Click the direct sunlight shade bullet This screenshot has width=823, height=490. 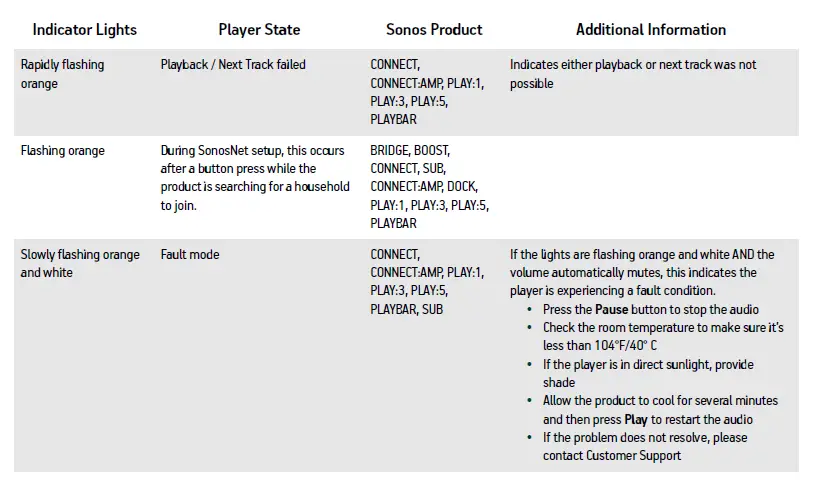[647, 373]
